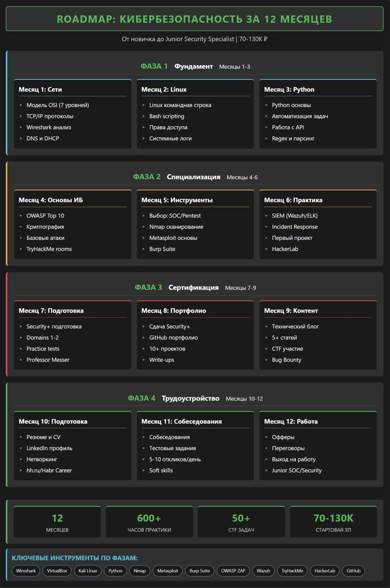Screen dimensions: 390x588
Task: Select the 'Bug Bounty' list item
Action: point(286,360)
